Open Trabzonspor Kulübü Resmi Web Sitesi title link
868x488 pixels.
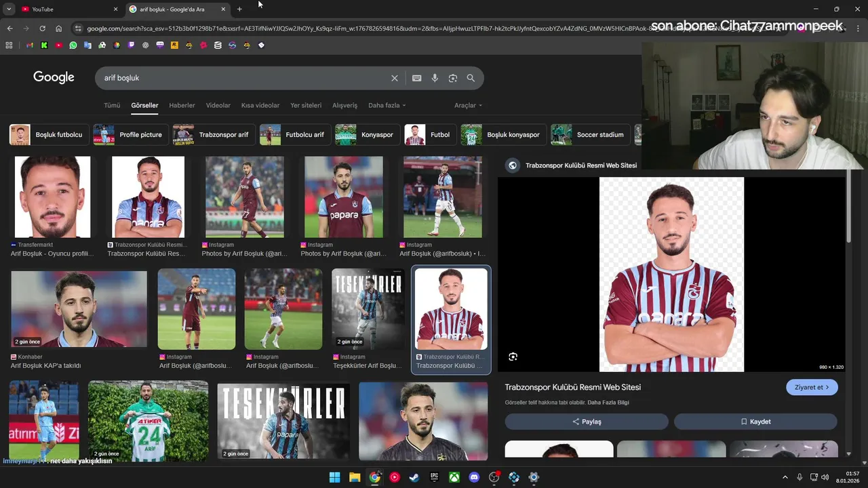coord(573,388)
